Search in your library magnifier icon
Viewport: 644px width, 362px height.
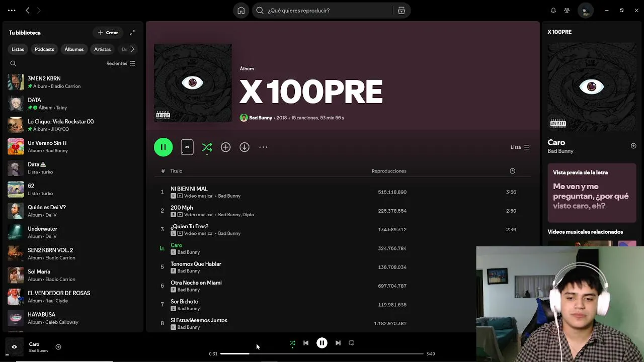click(13, 63)
